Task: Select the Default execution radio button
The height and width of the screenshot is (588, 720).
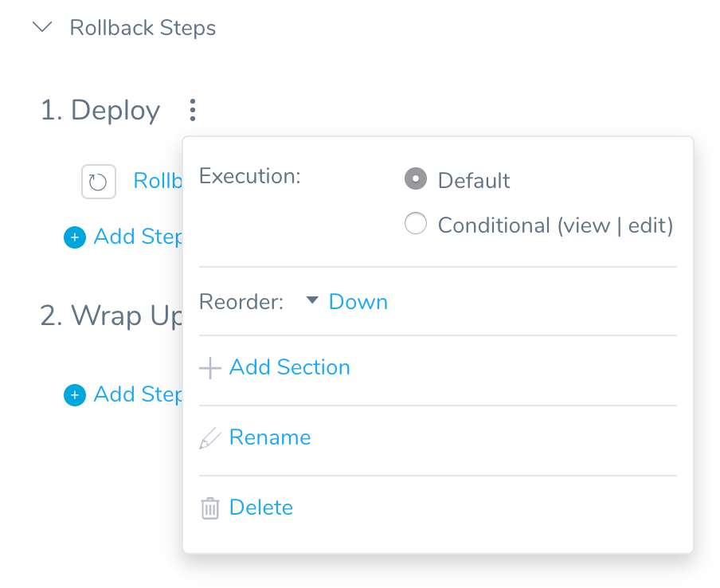Action: pyautogui.click(x=416, y=178)
